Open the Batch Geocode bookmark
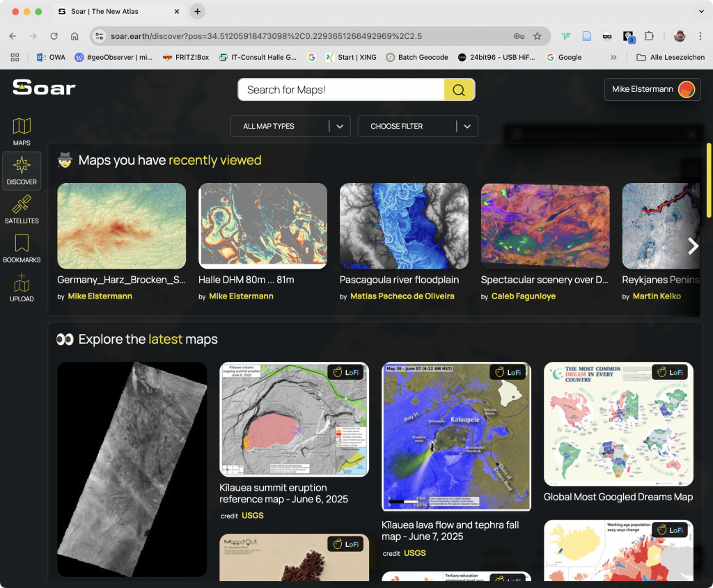713x588 pixels. [x=417, y=57]
